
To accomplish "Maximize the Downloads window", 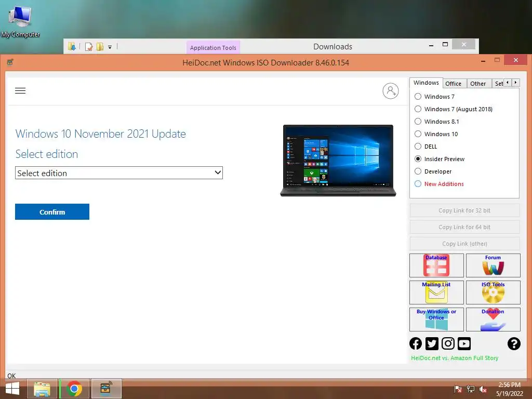I will pos(445,45).
